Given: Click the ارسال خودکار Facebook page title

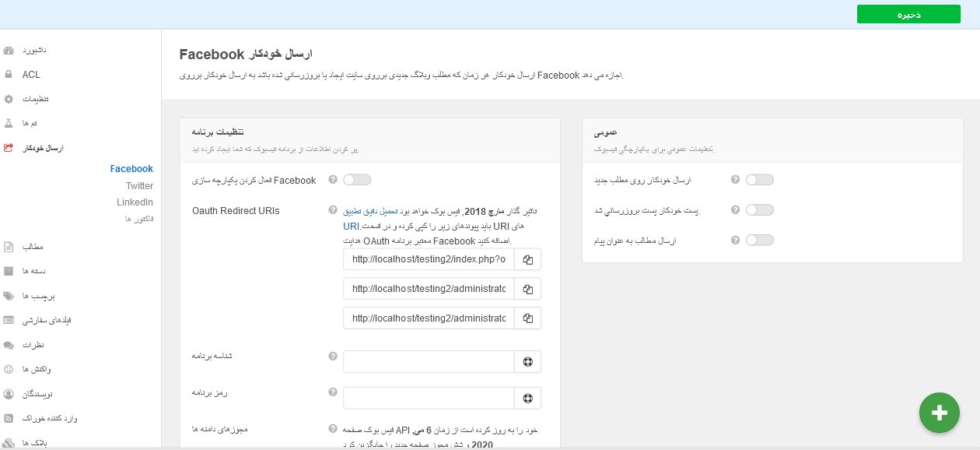Looking at the screenshot, I should (x=246, y=54).
